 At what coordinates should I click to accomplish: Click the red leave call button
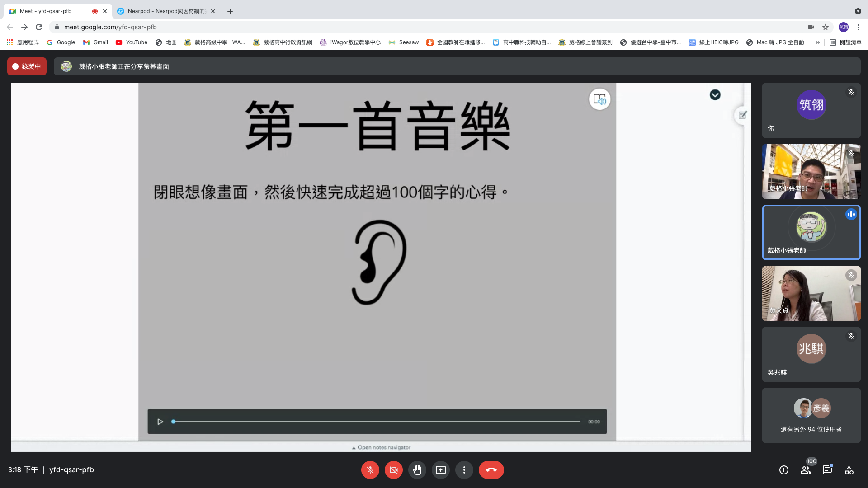pos(491,470)
